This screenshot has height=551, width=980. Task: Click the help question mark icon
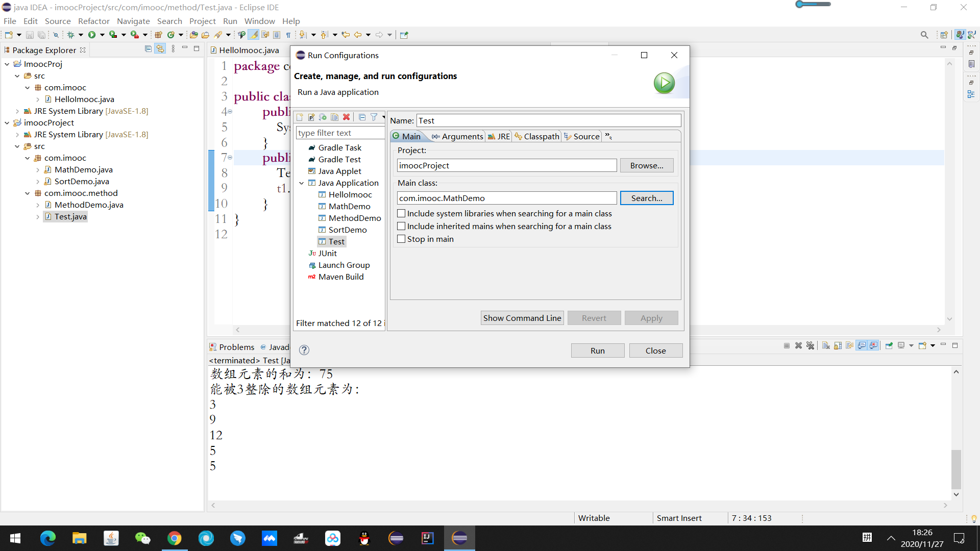click(x=304, y=350)
